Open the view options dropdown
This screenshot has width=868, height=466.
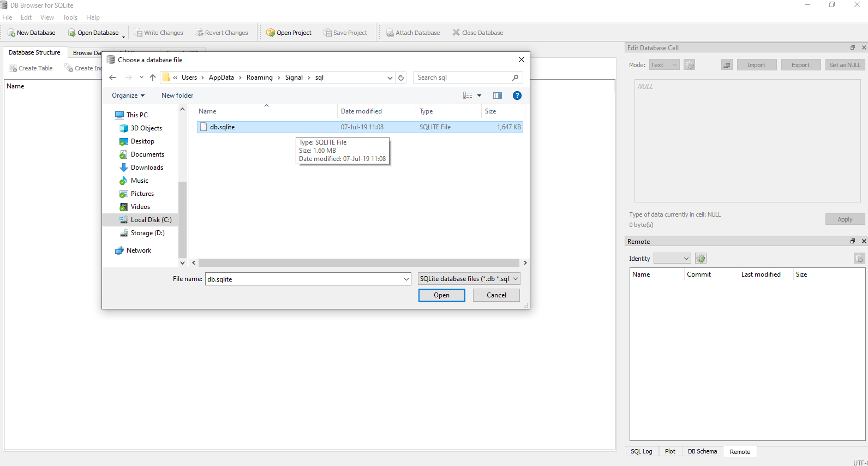click(480, 95)
